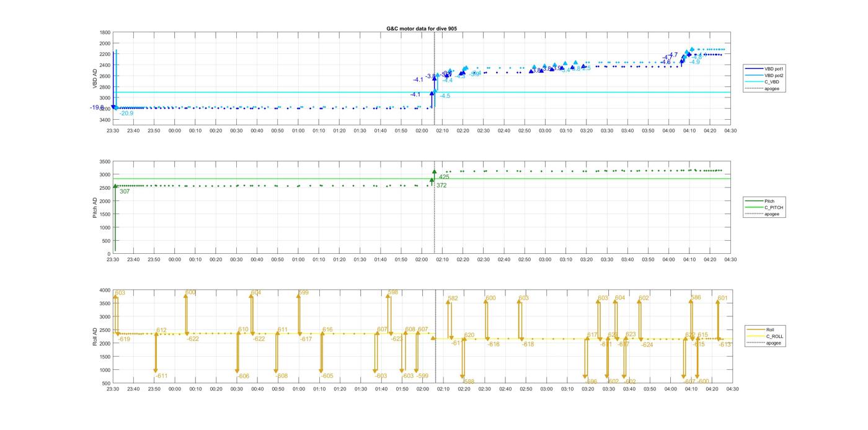
Task: Click the '-605' roll data label
Action: click(x=327, y=376)
